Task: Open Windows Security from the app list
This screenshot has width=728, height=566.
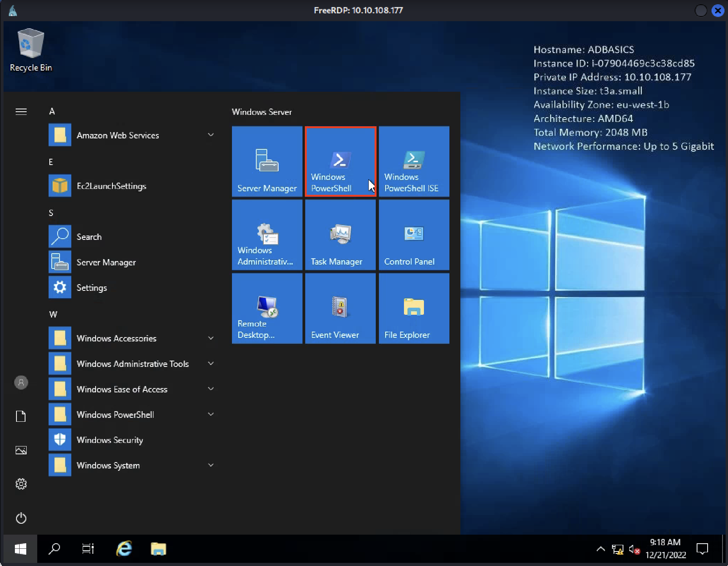Action: pyautogui.click(x=133, y=440)
